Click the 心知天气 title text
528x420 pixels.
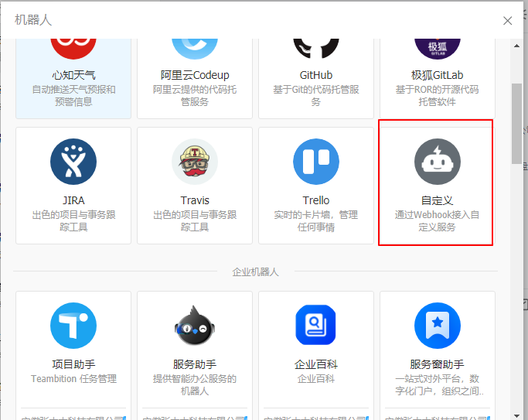point(73,75)
